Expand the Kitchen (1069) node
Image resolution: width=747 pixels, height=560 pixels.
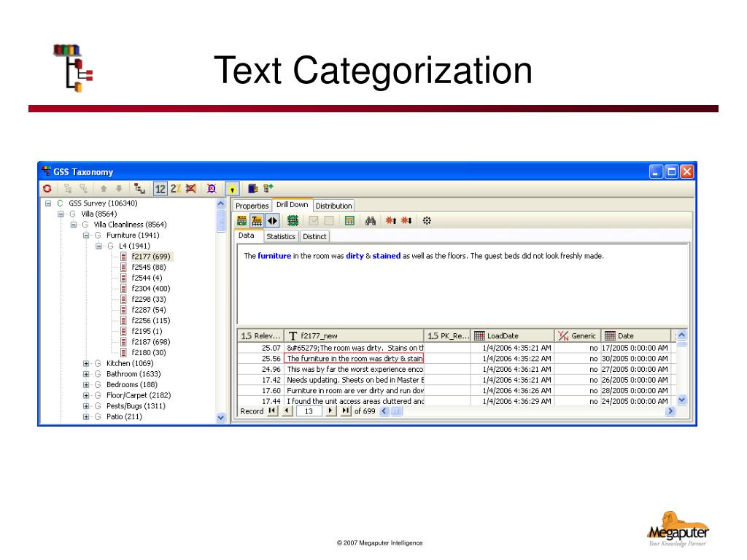[86, 363]
